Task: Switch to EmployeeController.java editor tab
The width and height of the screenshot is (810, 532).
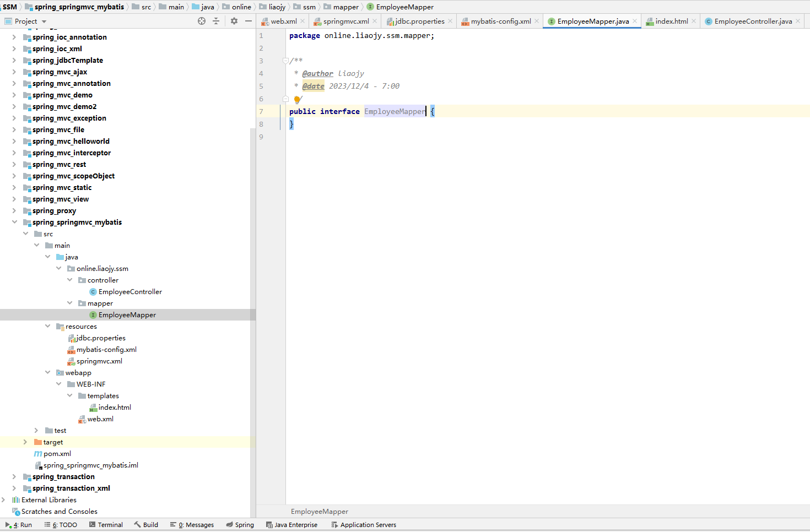Action: tap(753, 21)
